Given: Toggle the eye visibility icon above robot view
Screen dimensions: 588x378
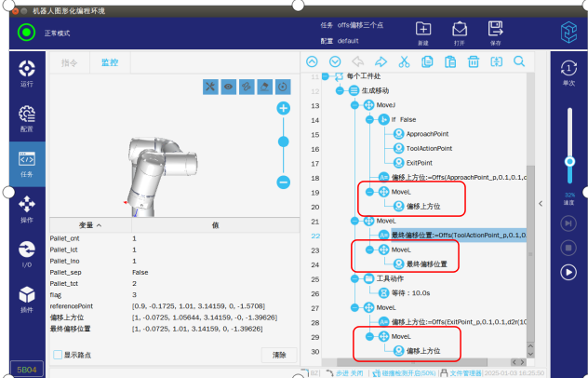Looking at the screenshot, I should pyautogui.click(x=228, y=87).
